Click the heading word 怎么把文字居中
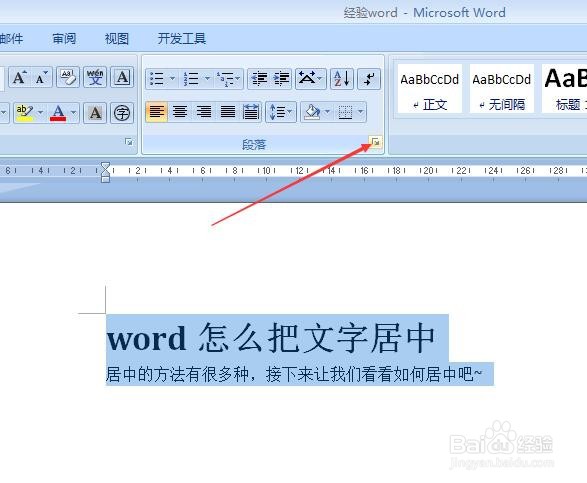The width and height of the screenshot is (587, 483). coord(317,338)
